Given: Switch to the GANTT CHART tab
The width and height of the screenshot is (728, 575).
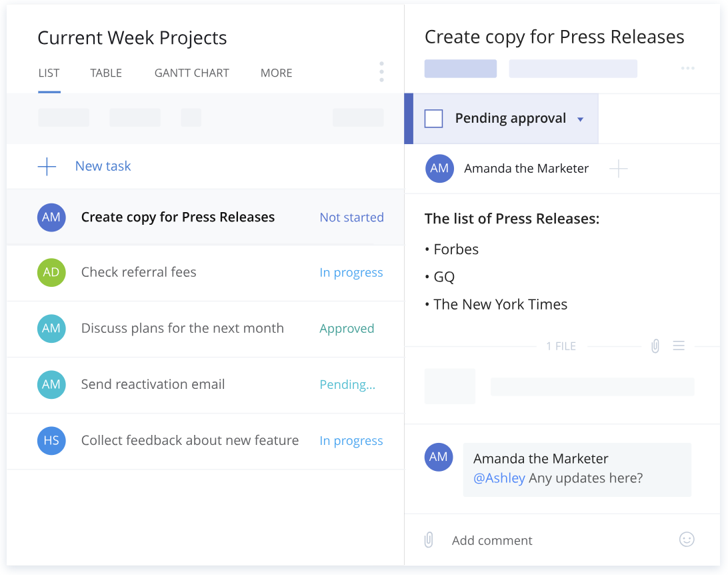Looking at the screenshot, I should coord(191,73).
